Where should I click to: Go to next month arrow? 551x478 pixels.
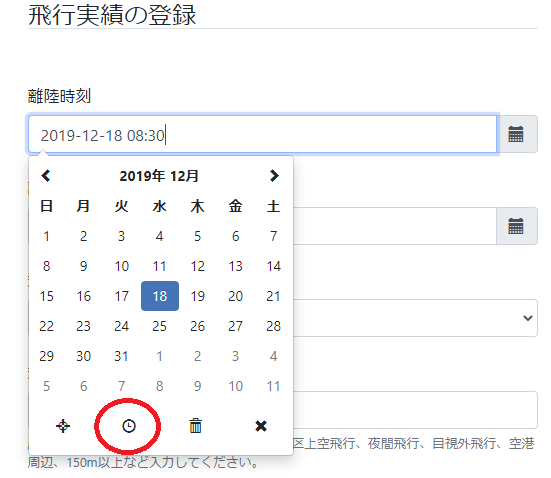[x=274, y=175]
